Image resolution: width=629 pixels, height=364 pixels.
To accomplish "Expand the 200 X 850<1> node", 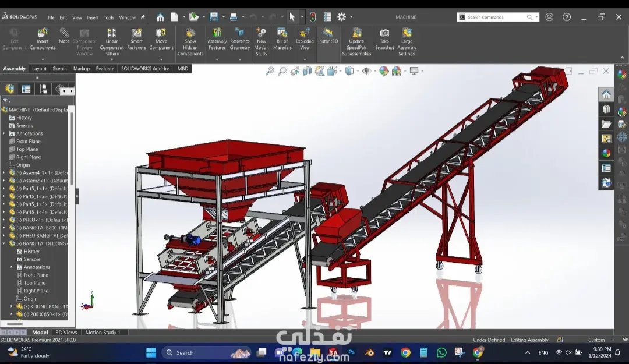I will click(x=12, y=314).
